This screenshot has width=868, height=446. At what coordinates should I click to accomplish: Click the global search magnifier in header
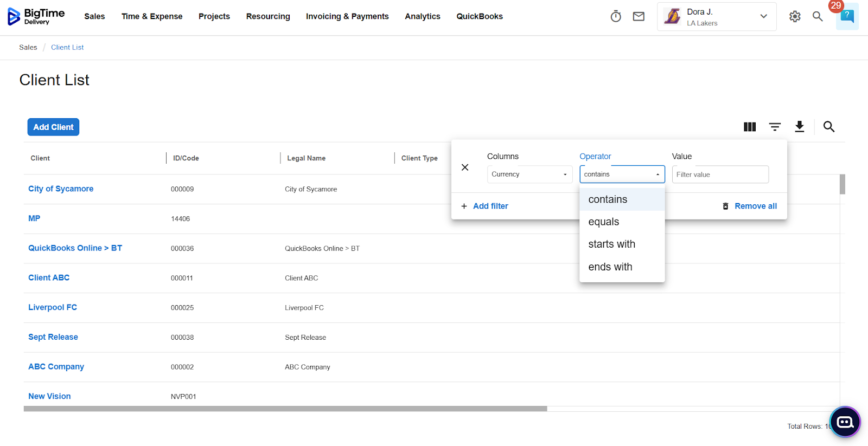(x=818, y=16)
